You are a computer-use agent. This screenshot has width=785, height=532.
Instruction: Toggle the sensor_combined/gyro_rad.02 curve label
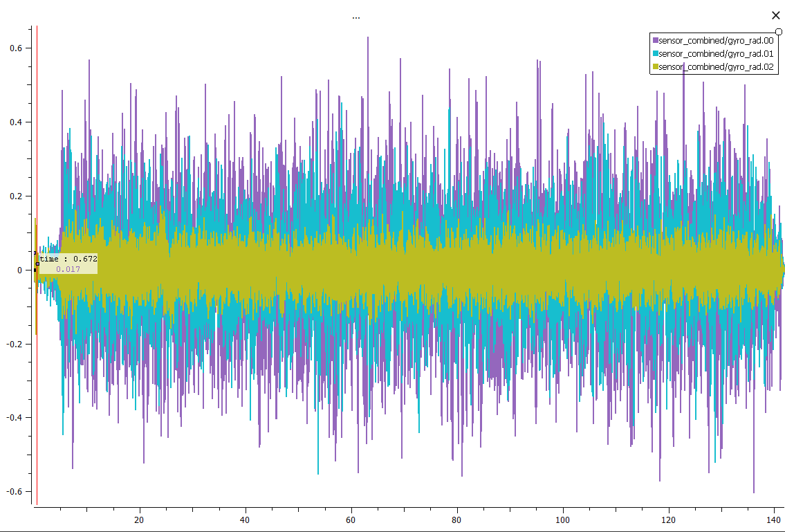click(715, 67)
